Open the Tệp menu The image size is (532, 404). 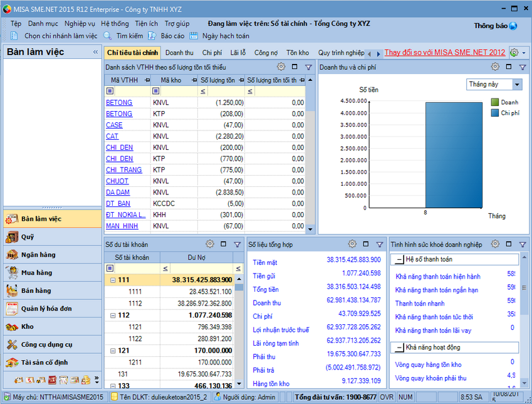point(16,23)
